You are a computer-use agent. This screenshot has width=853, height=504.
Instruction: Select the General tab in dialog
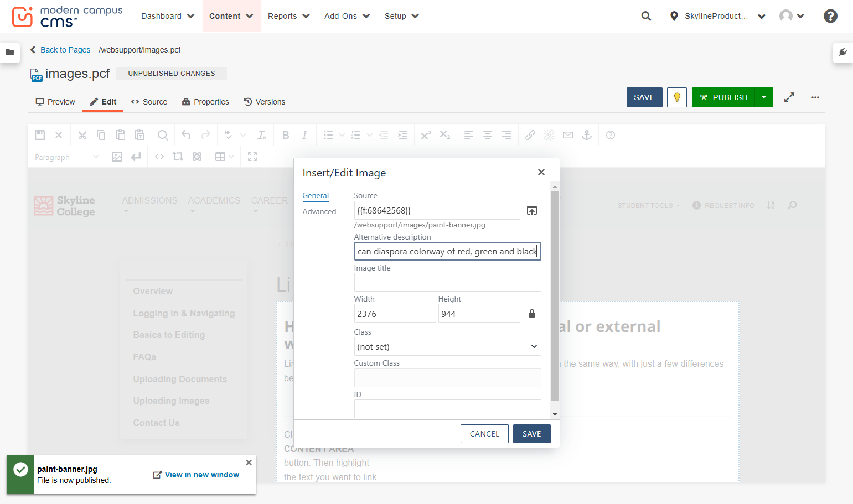coord(316,195)
